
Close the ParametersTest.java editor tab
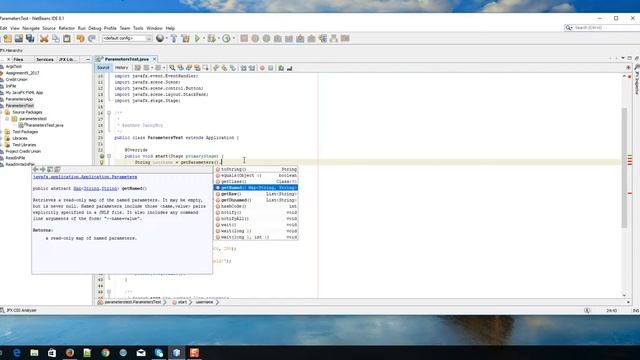click(154, 59)
